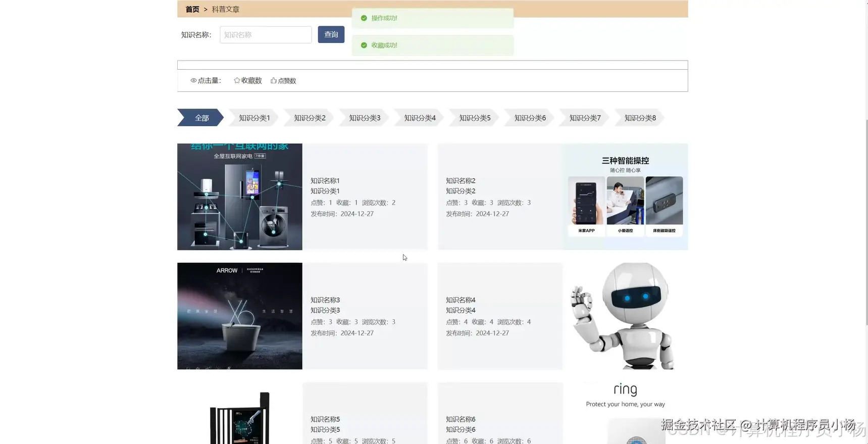The height and width of the screenshot is (444, 868).
Task: Select the 知识分类3 category tab
Action: coord(365,118)
